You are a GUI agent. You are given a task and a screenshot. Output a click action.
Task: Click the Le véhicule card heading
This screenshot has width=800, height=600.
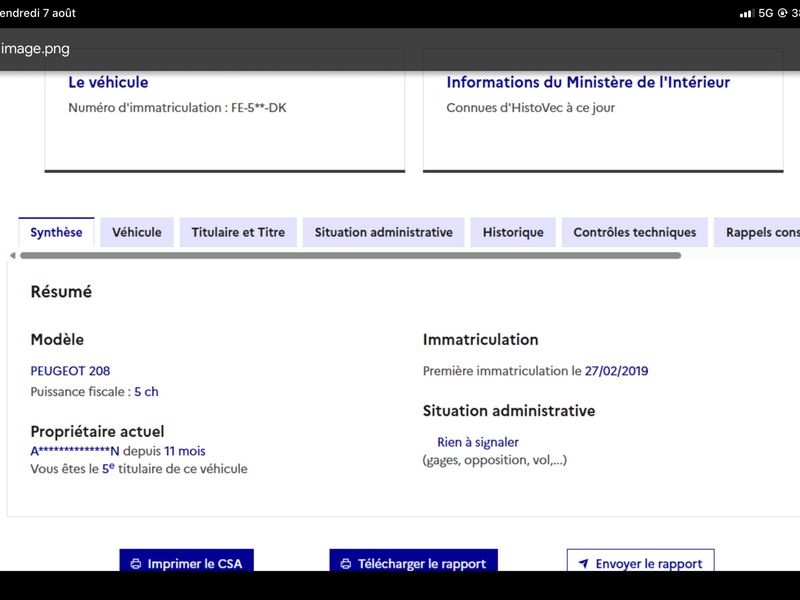108,82
